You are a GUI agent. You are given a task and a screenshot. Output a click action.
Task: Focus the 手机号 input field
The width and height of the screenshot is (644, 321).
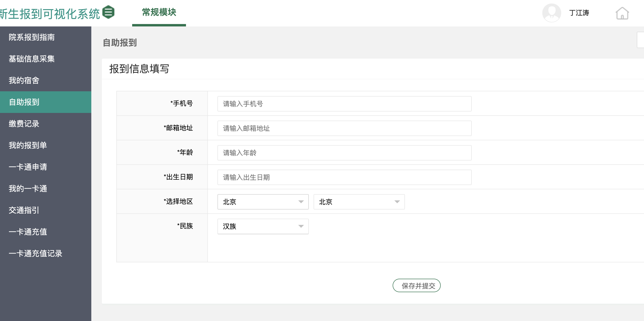click(x=344, y=104)
